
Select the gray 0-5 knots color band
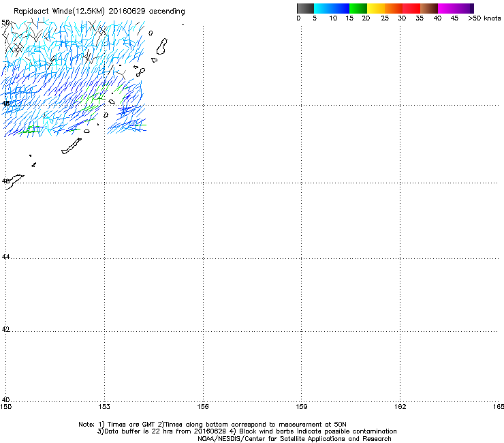tap(305, 8)
